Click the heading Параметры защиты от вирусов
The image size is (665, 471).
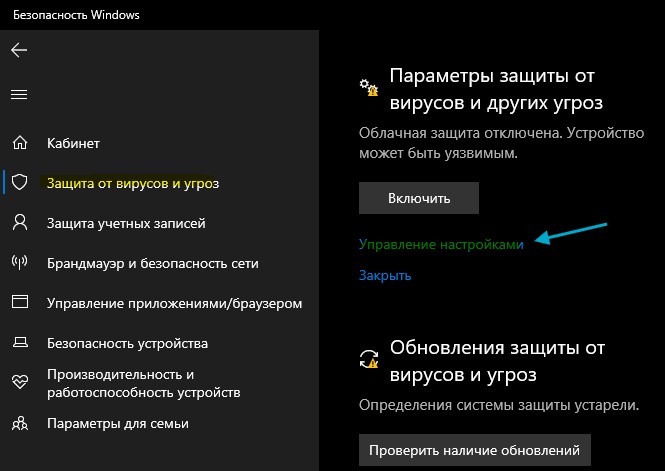pyautogui.click(x=496, y=89)
